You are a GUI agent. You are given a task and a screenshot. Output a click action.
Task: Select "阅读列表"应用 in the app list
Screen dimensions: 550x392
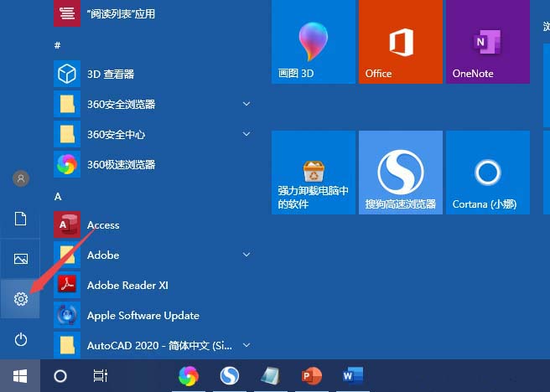[x=154, y=13]
